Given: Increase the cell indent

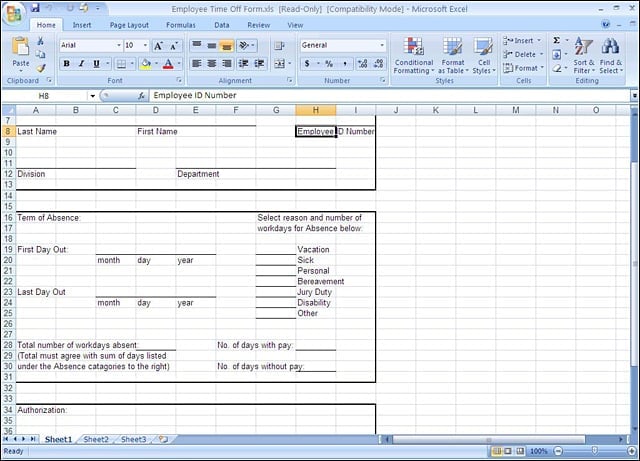Looking at the screenshot, I should 259,63.
